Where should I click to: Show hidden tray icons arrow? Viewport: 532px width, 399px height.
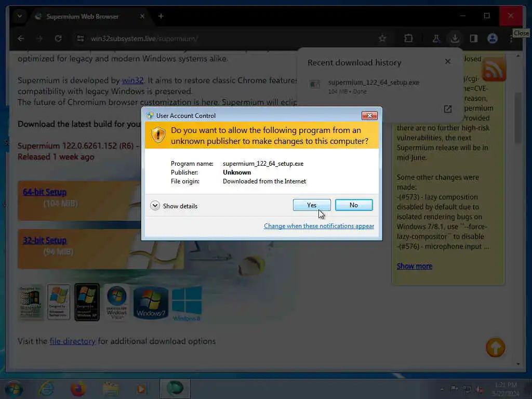[442, 390]
